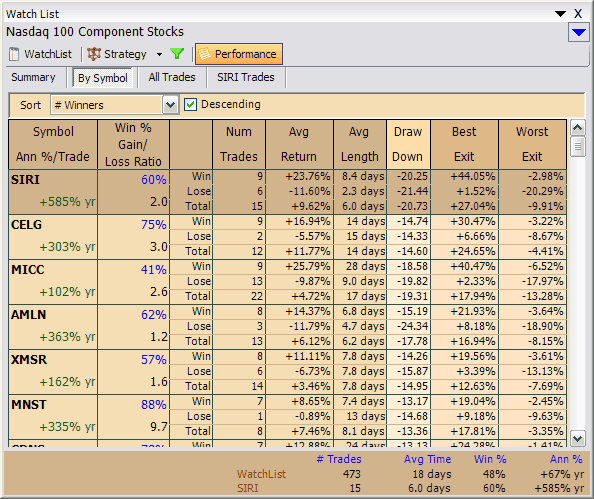Click the Nasdaq 100 Component Stocks title
The image size is (594, 499).
coord(95,32)
